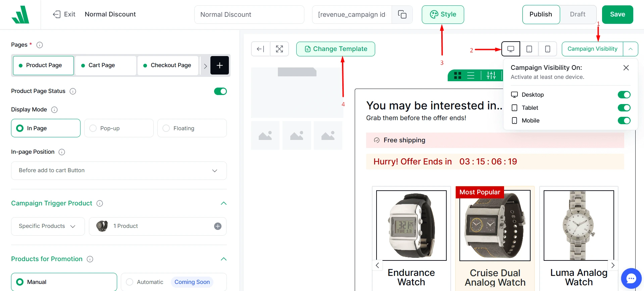The width and height of the screenshot is (644, 291).
Task: Collapse Campaign Trigger Product section
Action: point(224,203)
